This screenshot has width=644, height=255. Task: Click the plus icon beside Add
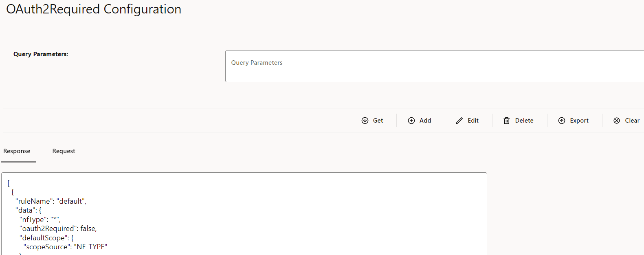(411, 120)
